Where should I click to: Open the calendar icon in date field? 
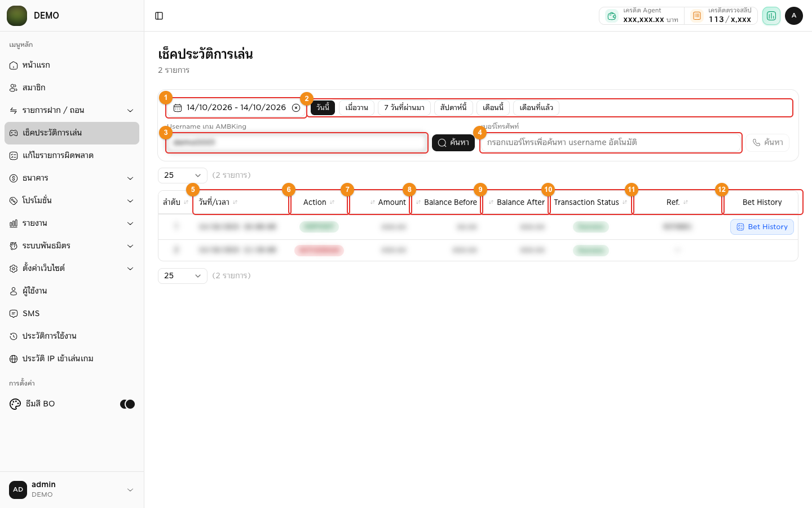pyautogui.click(x=178, y=108)
